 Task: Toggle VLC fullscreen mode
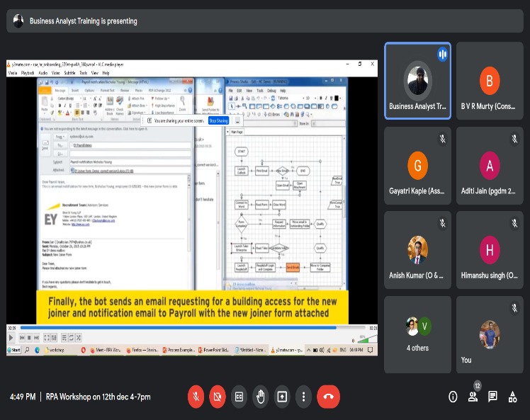click(x=47, y=338)
